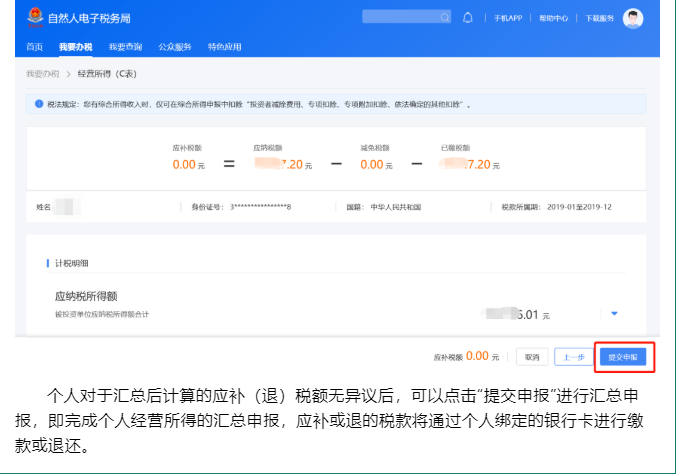Go to the 首页 tab
Image resolution: width=678 pixels, height=475 pixels.
tap(35, 47)
